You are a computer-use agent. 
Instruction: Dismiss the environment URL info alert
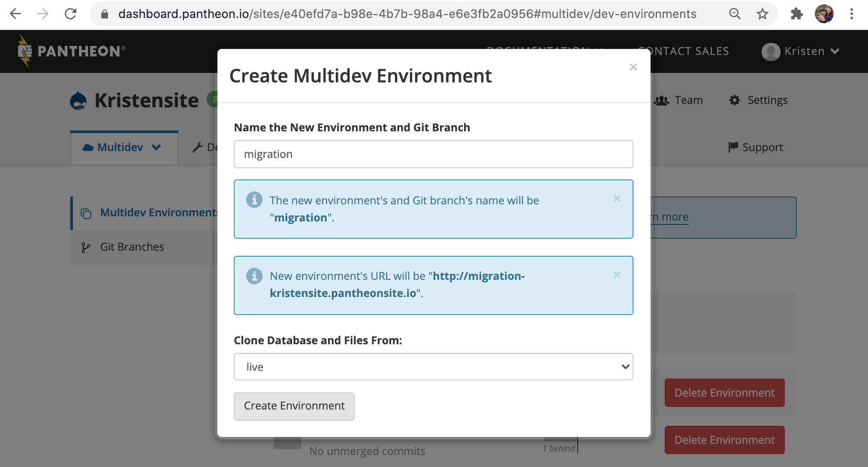[617, 275]
